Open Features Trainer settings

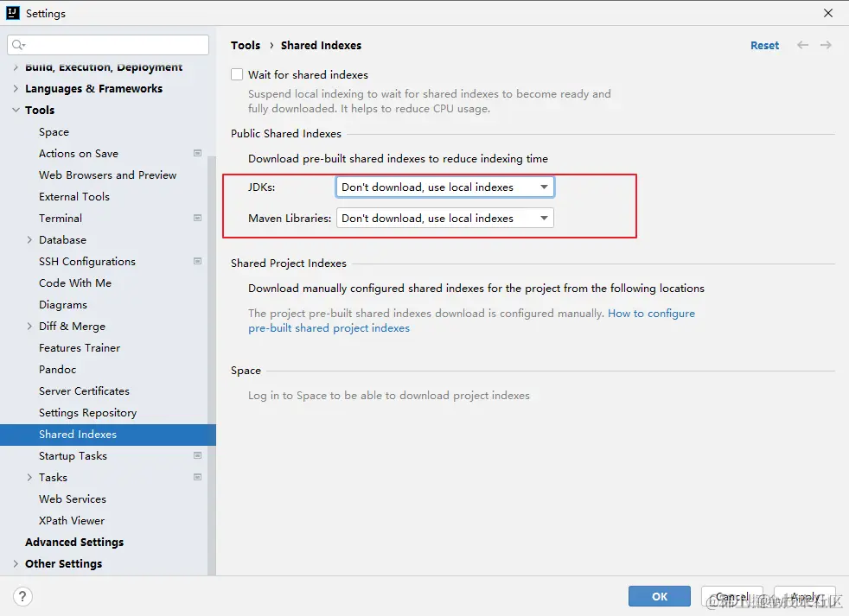tap(80, 347)
